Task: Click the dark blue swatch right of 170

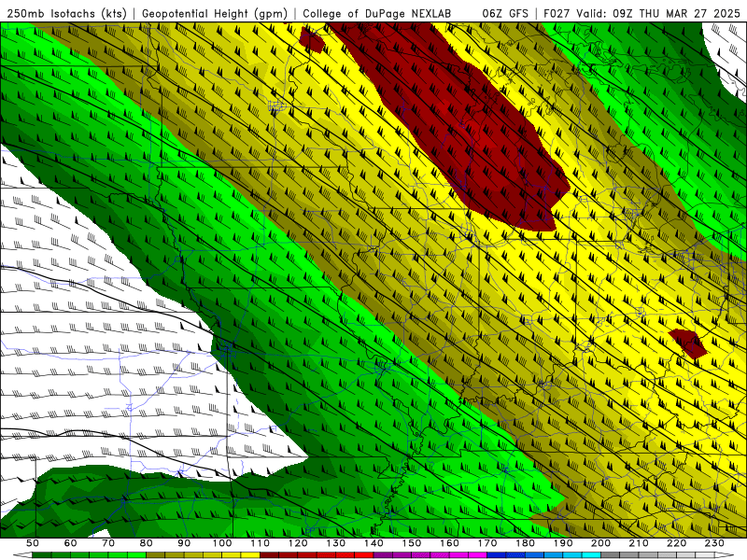Action: click(x=497, y=555)
